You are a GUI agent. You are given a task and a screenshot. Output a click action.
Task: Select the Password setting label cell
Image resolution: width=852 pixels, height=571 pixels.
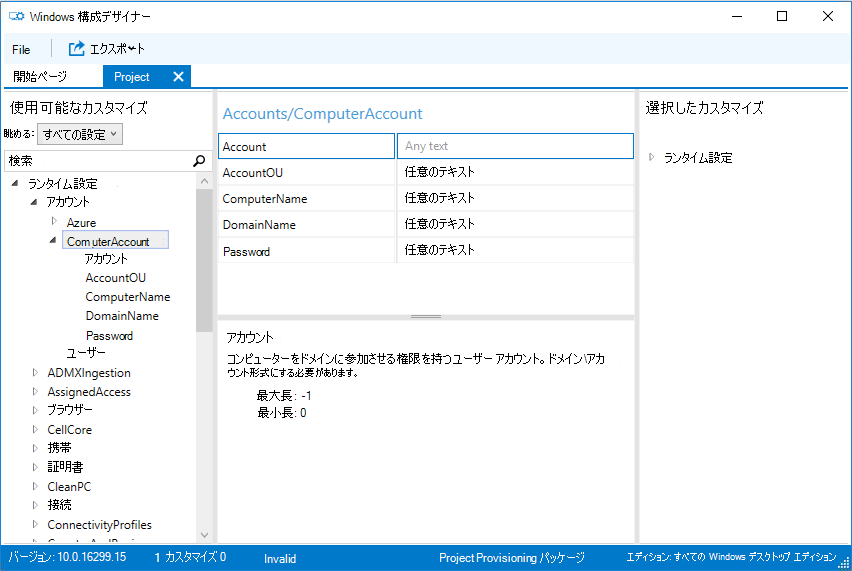click(306, 250)
